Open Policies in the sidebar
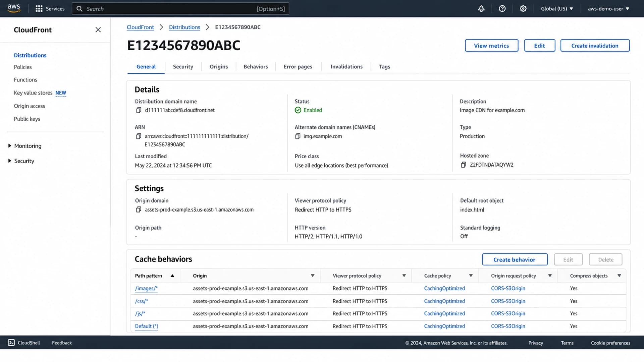 click(x=23, y=67)
